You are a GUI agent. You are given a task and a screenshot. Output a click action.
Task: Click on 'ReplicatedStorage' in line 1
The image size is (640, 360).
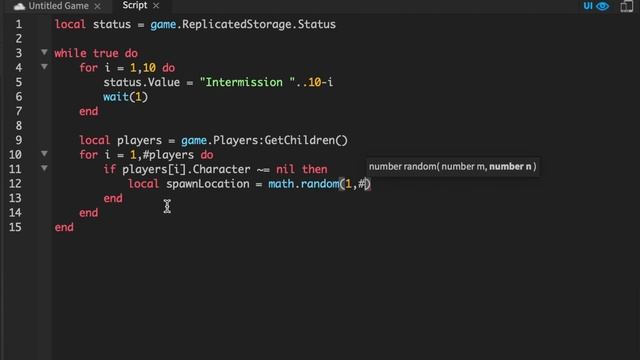[x=237, y=24]
